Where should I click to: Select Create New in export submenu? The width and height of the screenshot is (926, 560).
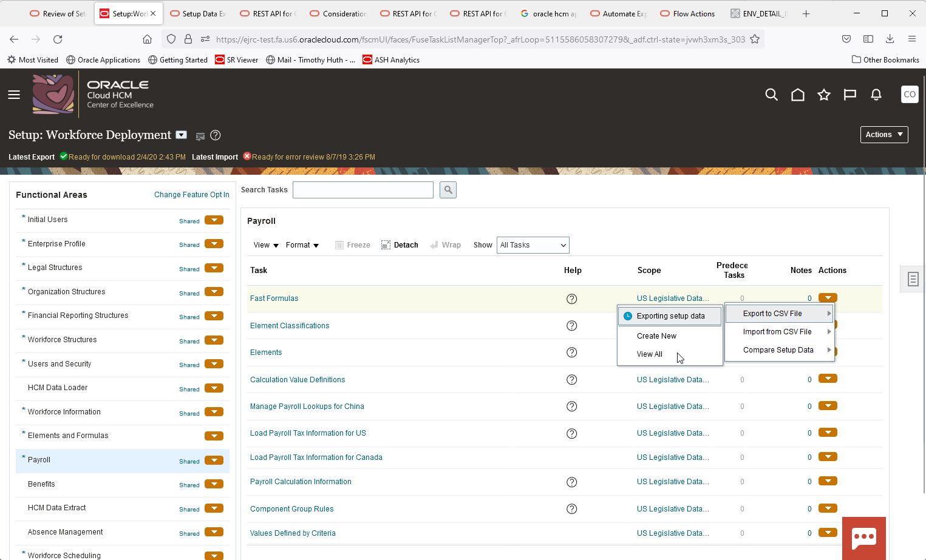656,336
